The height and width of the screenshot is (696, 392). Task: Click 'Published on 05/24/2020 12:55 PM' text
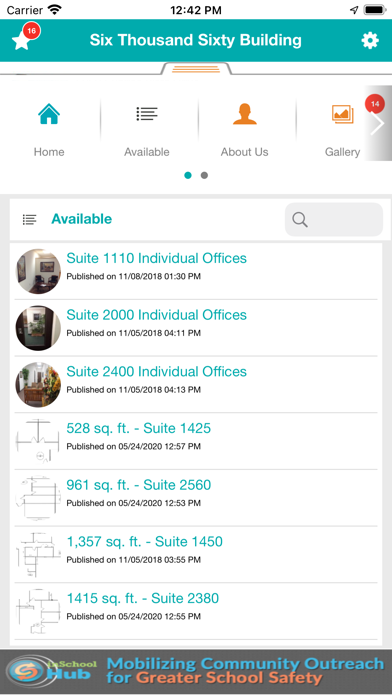tap(134, 617)
